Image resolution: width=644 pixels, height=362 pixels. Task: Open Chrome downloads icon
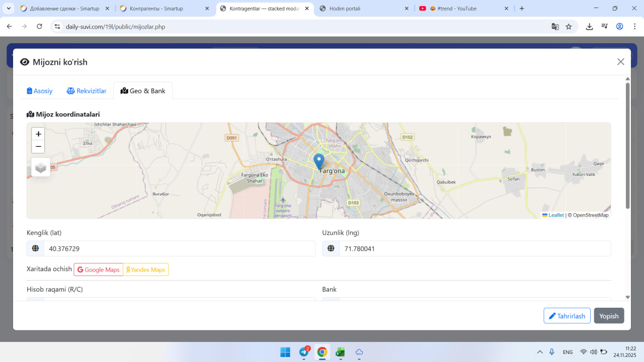(x=589, y=27)
